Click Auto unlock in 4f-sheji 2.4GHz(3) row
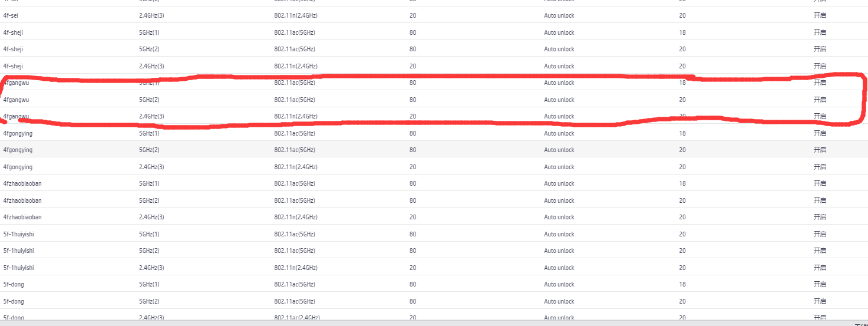 tap(559, 66)
